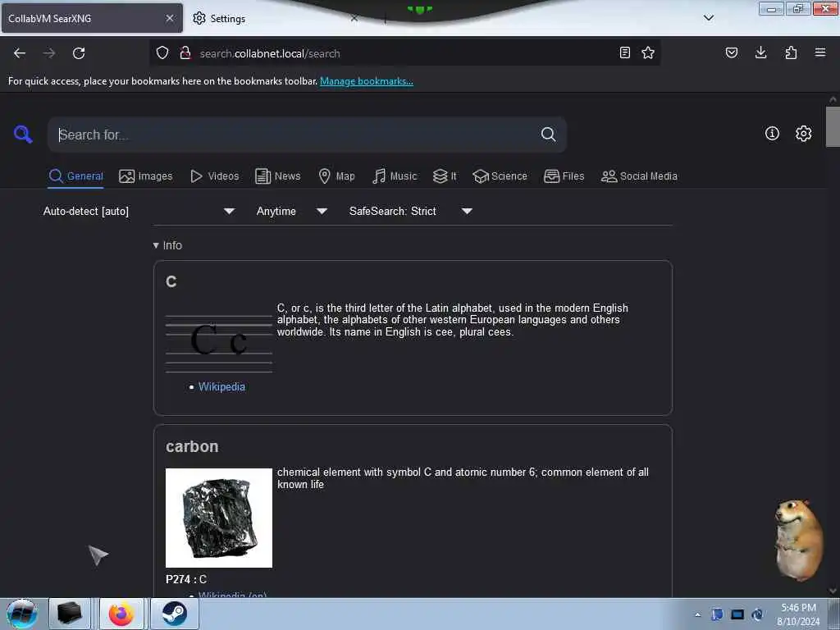Click the hamster desktop pet
This screenshot has height=630, width=840.
(x=798, y=540)
